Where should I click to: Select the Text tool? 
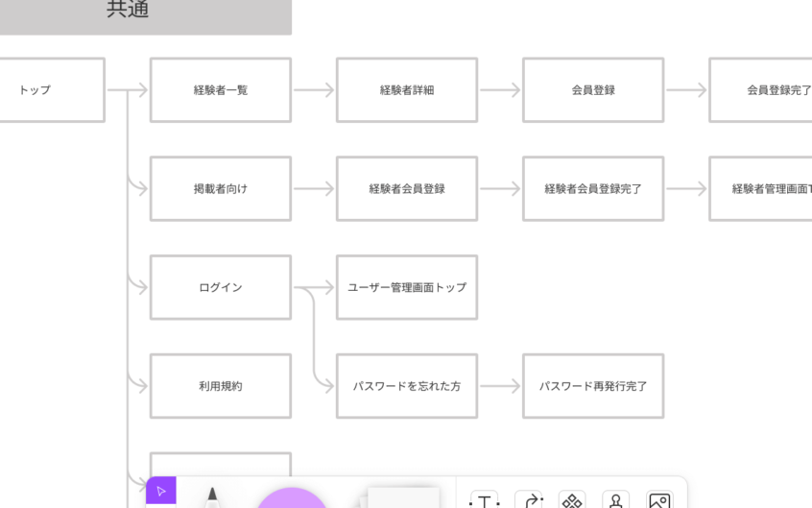point(484,500)
